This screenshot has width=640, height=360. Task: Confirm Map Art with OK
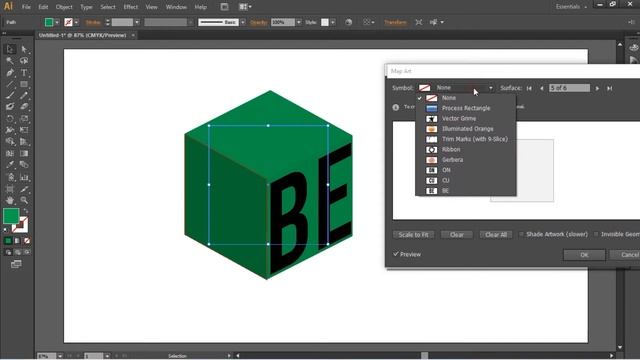pos(584,255)
